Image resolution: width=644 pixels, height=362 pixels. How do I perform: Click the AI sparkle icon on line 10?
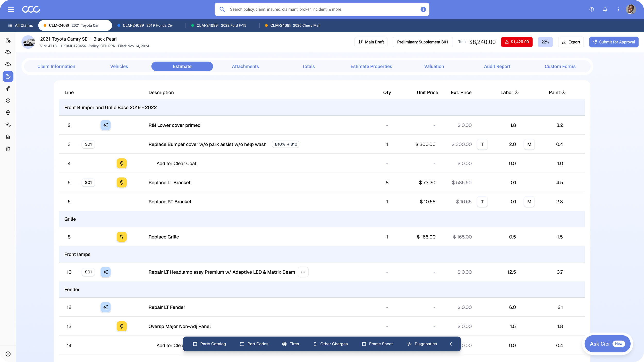[x=106, y=272]
